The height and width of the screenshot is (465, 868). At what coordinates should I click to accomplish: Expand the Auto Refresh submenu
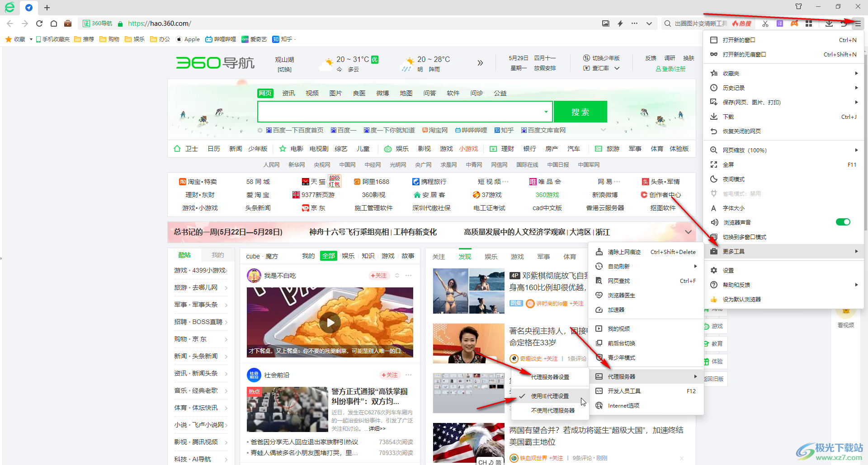(646, 266)
